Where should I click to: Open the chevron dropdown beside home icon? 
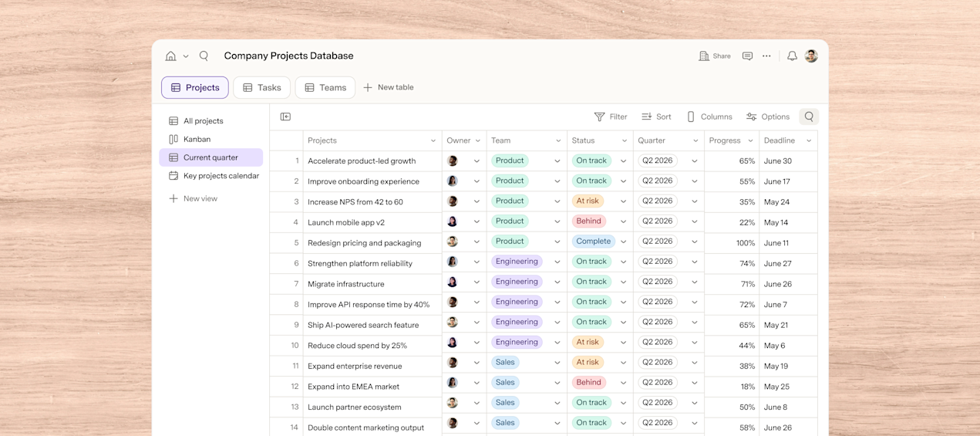click(x=186, y=56)
